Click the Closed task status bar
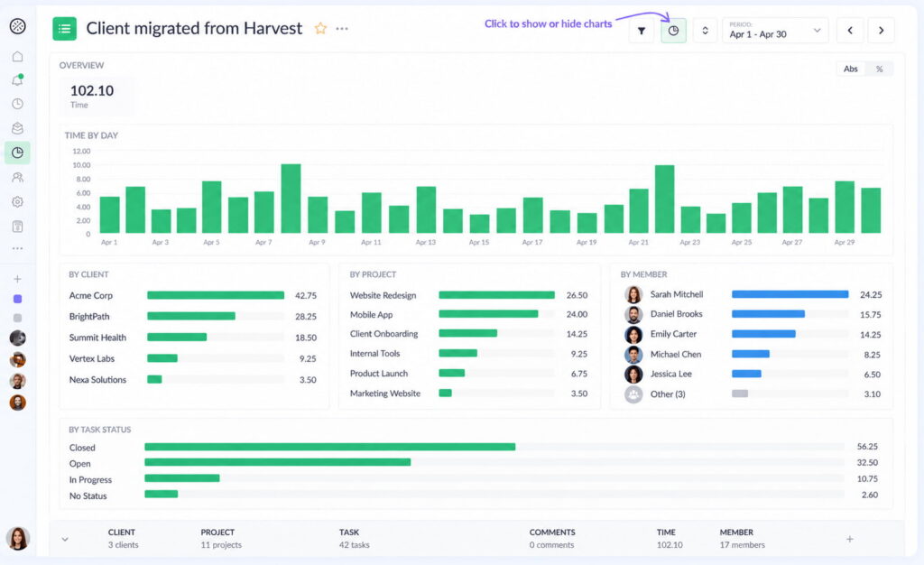This screenshot has height=565, width=924. click(x=330, y=447)
